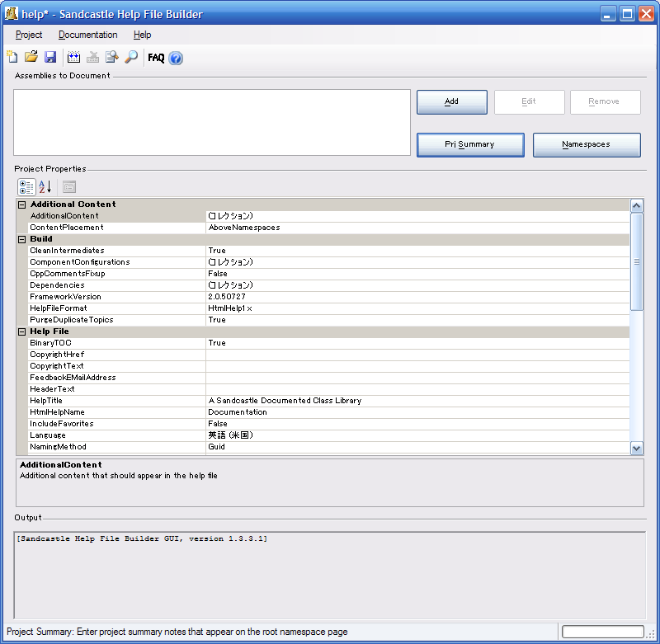
Task: Build the help file toolbar icon
Action: 73,57
